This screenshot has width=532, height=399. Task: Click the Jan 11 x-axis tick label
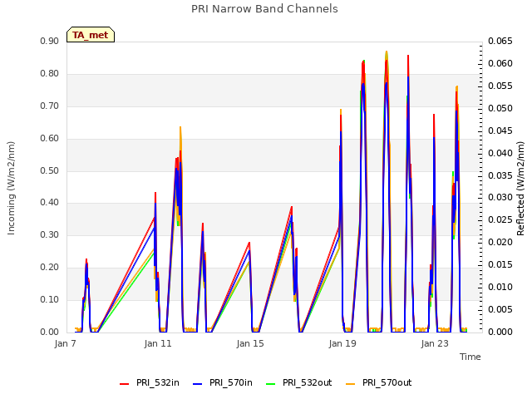click(158, 343)
